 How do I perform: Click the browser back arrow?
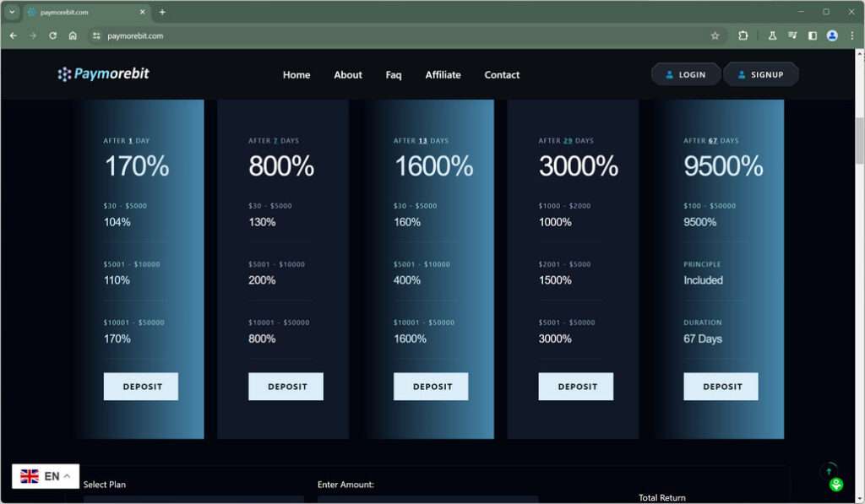click(14, 35)
